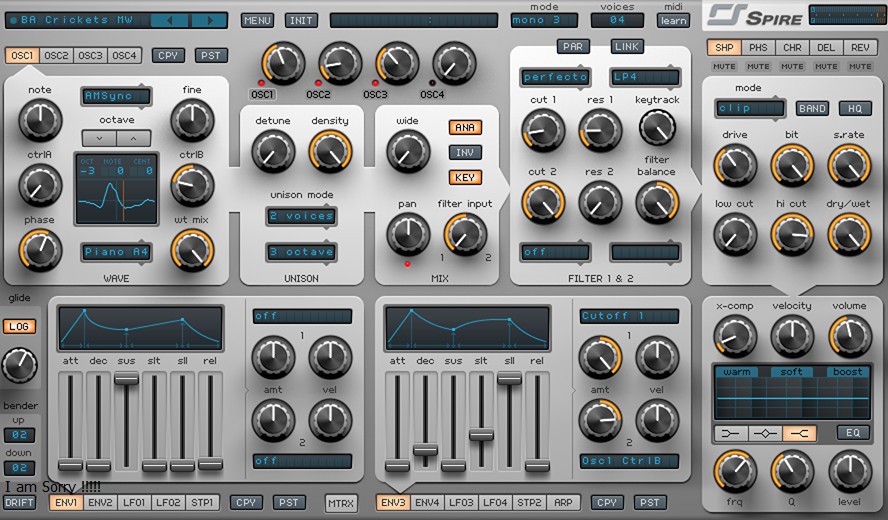This screenshot has width=888, height=520.
Task: Switch to the PHS effect tab
Action: pos(758,48)
